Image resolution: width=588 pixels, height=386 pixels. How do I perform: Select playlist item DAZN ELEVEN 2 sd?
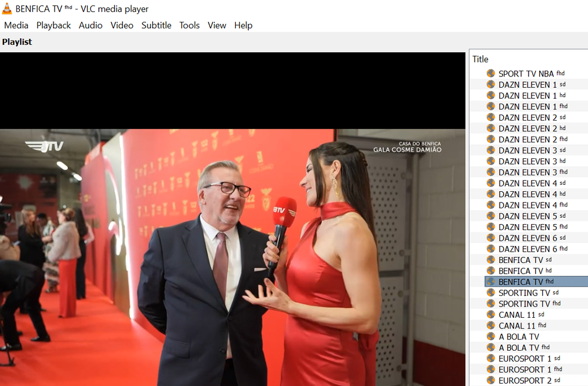coord(532,118)
